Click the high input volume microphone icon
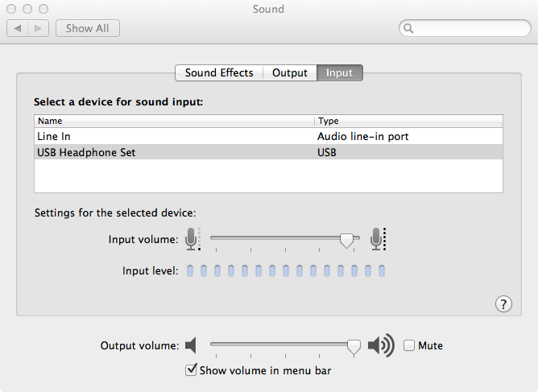This screenshot has height=392, width=538. 378,239
